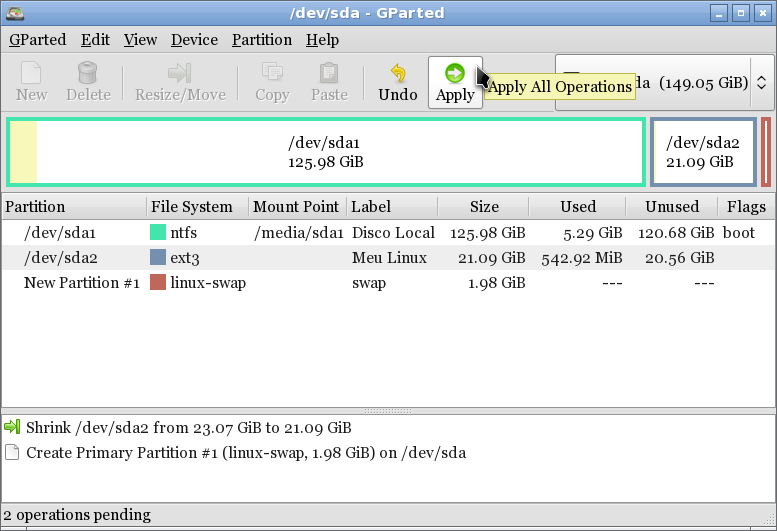The height and width of the screenshot is (531, 777).
Task: Click the ntfs green color swatch
Action: pyautogui.click(x=157, y=233)
